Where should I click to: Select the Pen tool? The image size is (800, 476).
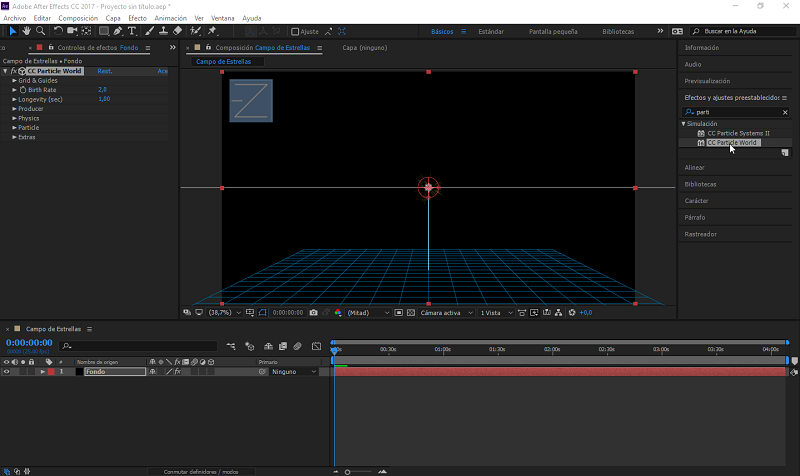point(118,31)
